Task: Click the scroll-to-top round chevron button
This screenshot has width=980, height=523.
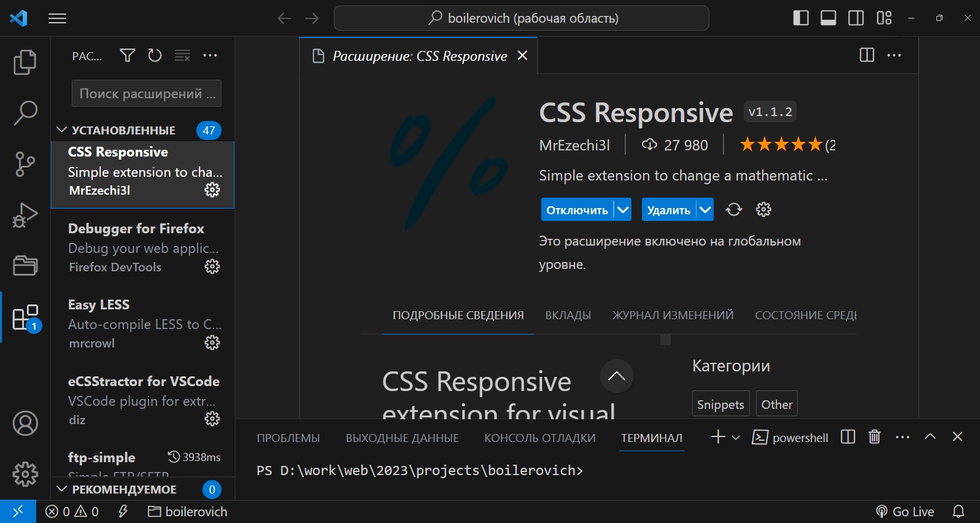Action: click(617, 376)
